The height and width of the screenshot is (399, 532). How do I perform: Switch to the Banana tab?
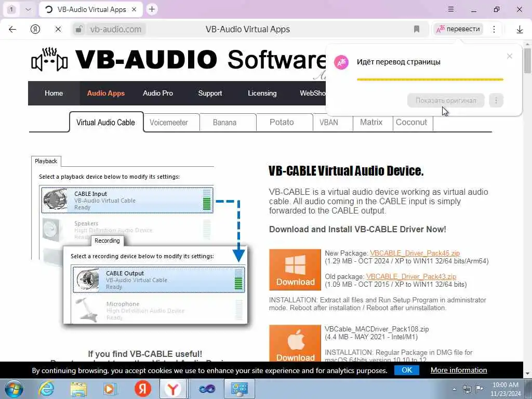coord(224,123)
